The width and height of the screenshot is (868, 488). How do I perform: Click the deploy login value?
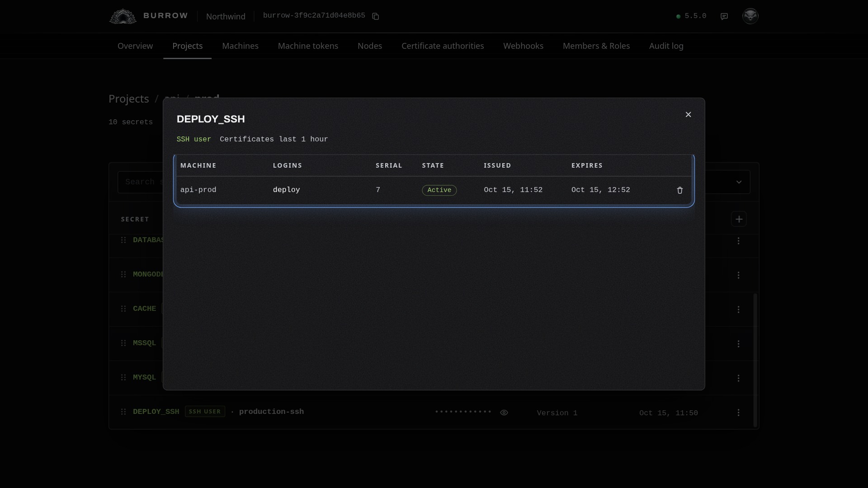tap(286, 190)
